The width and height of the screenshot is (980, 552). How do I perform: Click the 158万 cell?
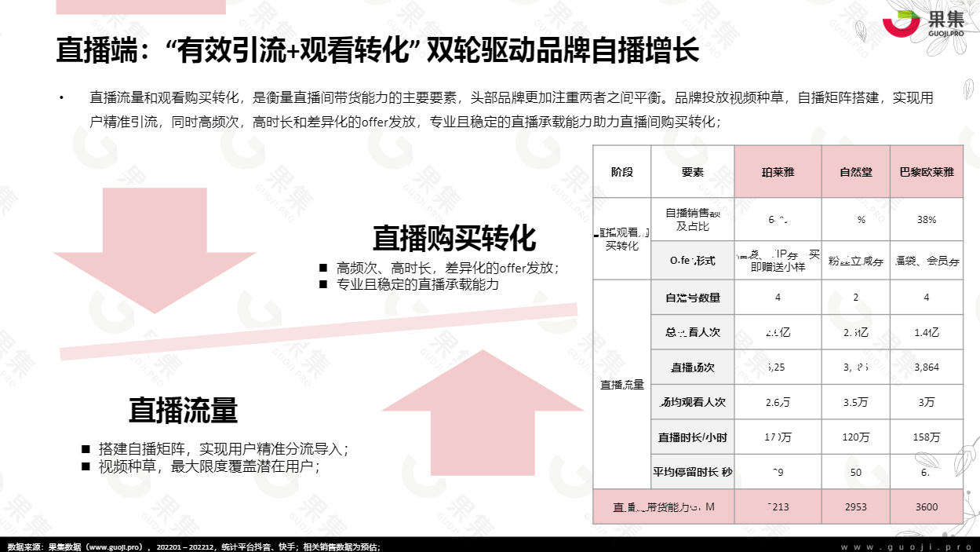pos(927,437)
